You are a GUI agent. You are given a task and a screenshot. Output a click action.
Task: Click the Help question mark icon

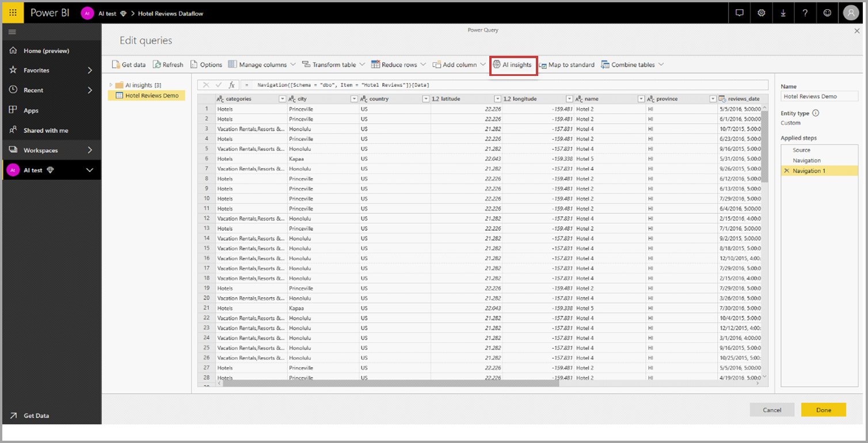(805, 12)
